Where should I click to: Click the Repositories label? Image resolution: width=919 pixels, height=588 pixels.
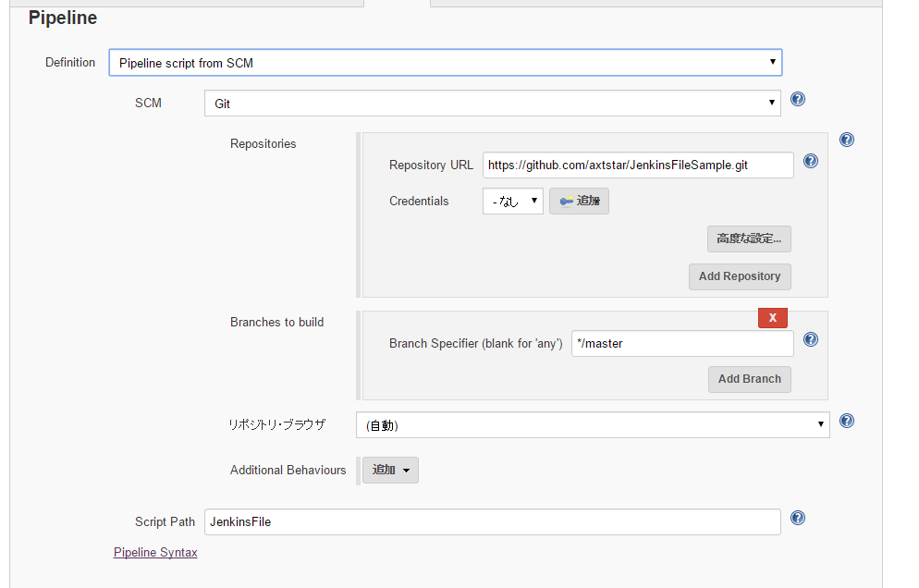tap(263, 144)
